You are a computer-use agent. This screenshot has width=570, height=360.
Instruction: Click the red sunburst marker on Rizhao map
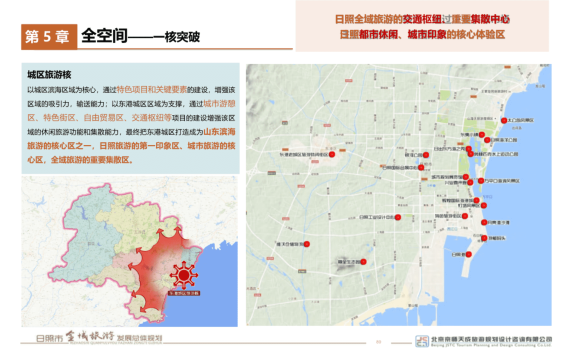tap(184, 275)
